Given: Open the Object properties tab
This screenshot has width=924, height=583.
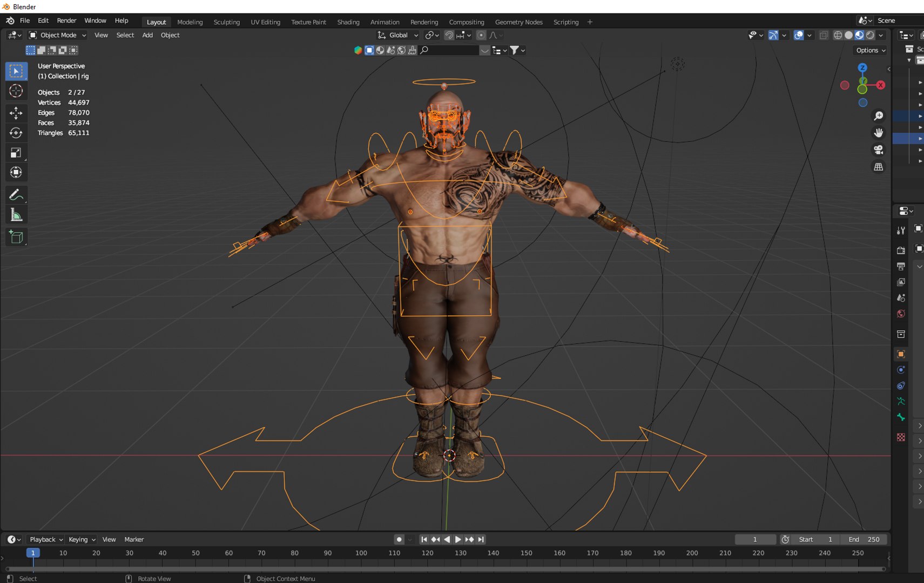Looking at the screenshot, I should click(x=901, y=354).
